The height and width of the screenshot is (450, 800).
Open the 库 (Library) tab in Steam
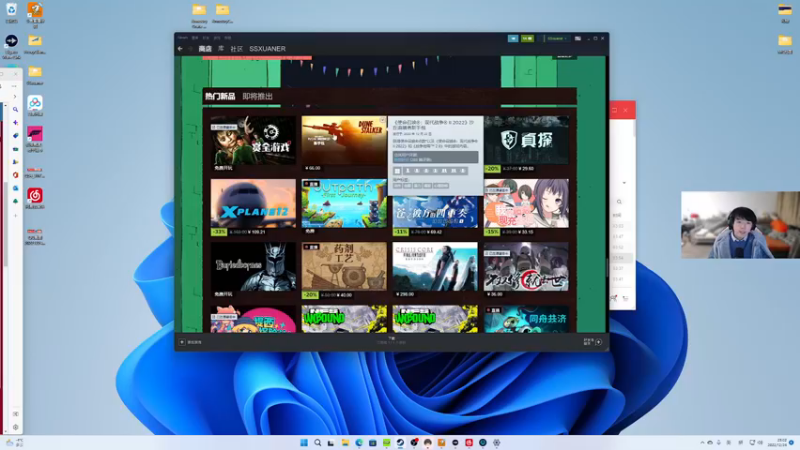[x=221, y=48]
